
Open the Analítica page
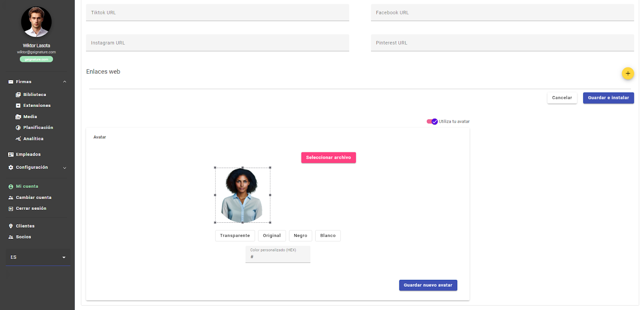point(33,139)
